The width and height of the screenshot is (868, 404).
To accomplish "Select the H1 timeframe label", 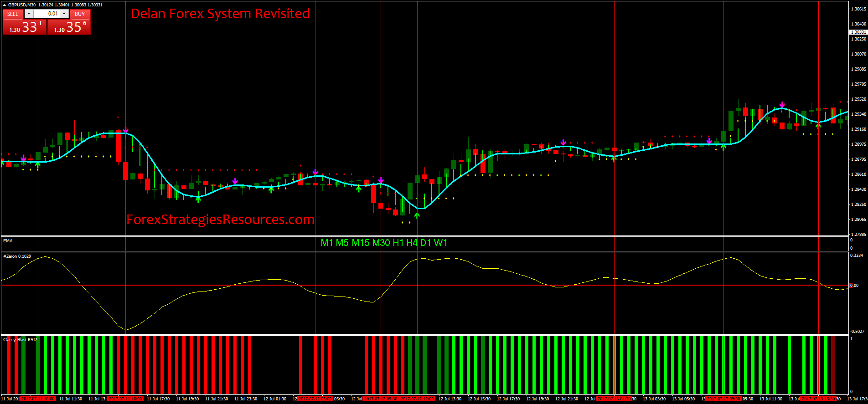I will [x=398, y=243].
